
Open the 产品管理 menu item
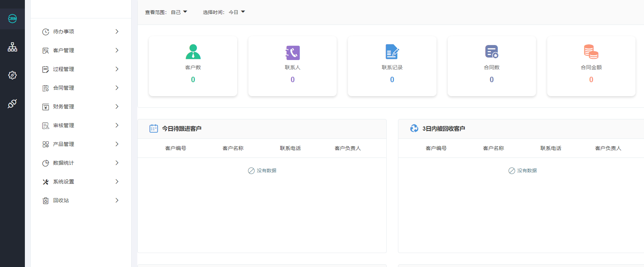click(x=81, y=144)
